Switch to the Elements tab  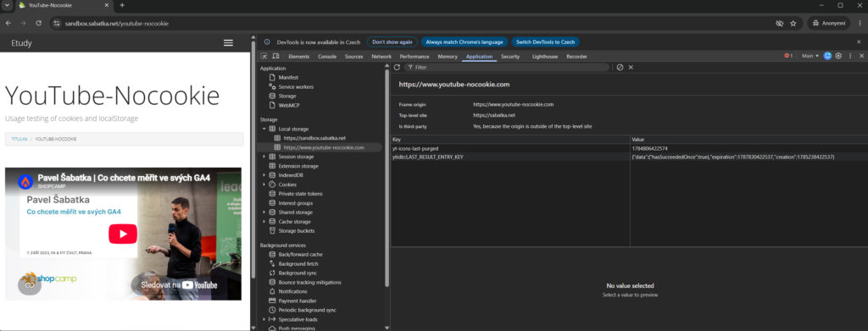pos(298,57)
